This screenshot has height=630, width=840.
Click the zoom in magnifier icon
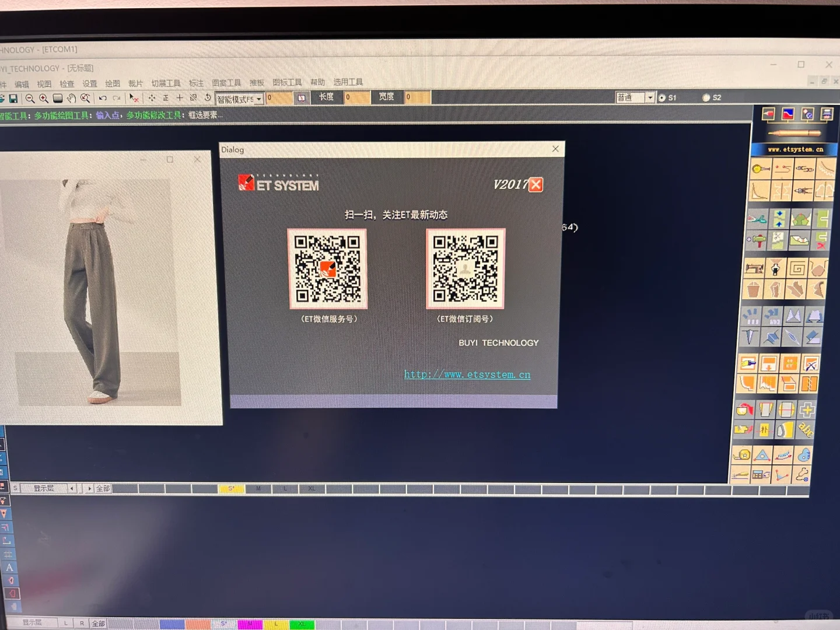44,99
